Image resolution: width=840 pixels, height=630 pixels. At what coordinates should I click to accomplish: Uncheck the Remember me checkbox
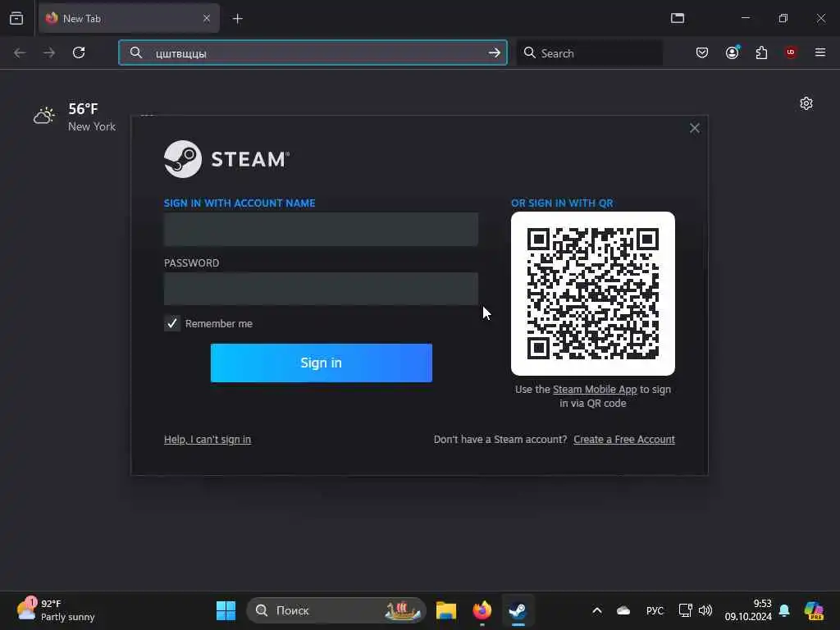pos(172,323)
